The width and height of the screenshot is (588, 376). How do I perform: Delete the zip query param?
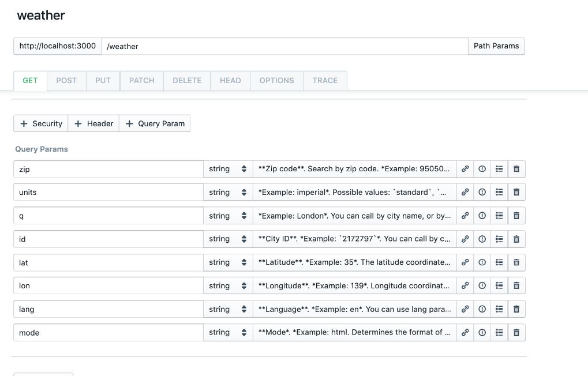tap(516, 169)
